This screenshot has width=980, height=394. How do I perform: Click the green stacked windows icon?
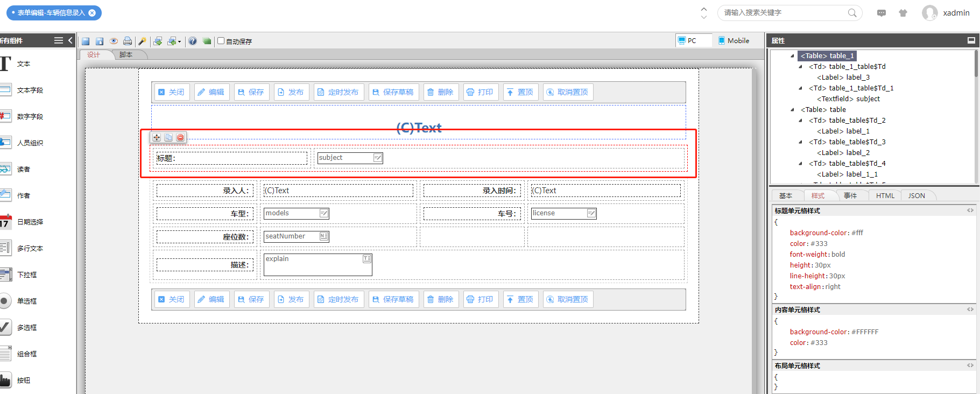click(207, 41)
